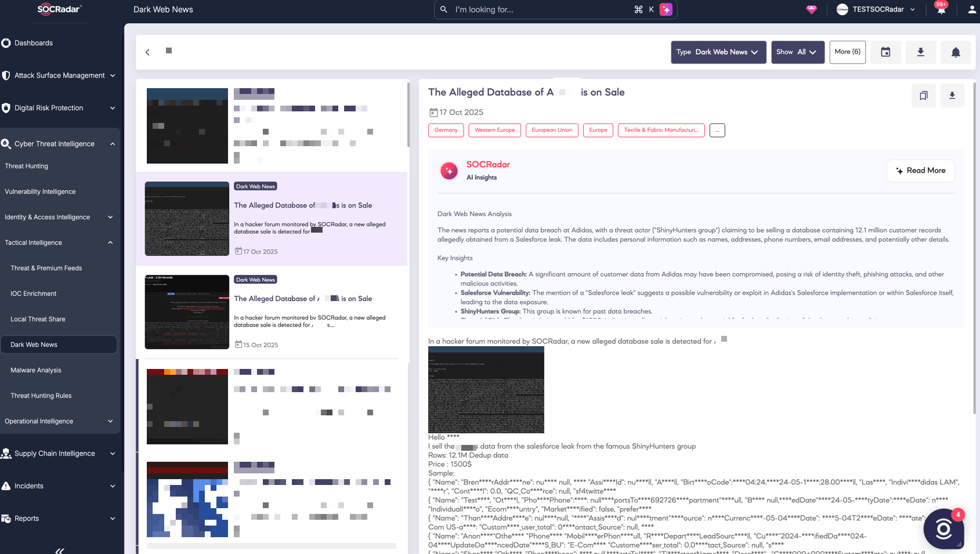The height and width of the screenshot is (554, 980).
Task: Collapse the sidebar with double-arrow icon
Action: (60, 551)
